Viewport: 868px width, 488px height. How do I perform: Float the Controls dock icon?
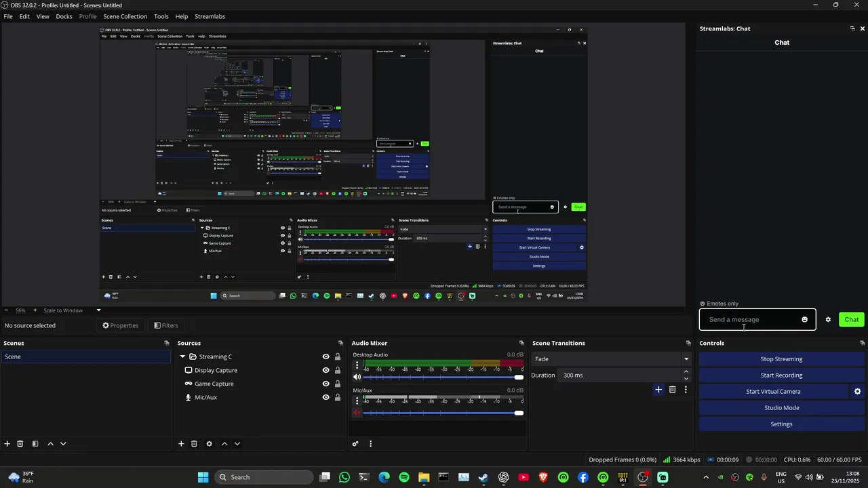tap(862, 343)
